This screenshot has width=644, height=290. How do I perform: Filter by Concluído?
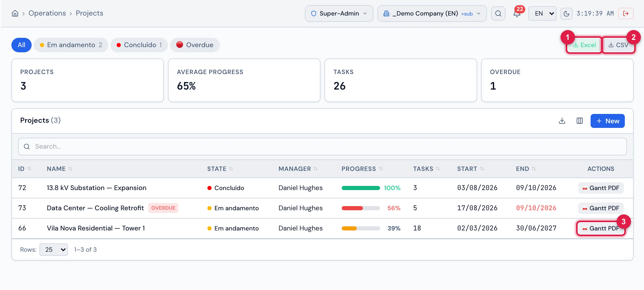point(139,45)
